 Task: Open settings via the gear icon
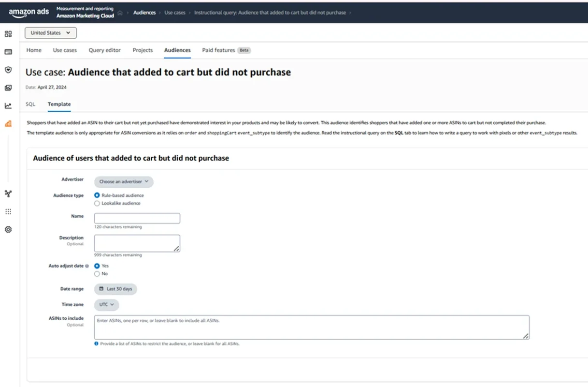coord(8,229)
